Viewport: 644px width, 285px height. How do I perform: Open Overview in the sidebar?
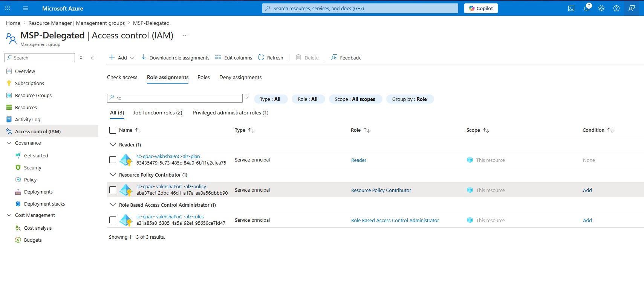pos(25,71)
